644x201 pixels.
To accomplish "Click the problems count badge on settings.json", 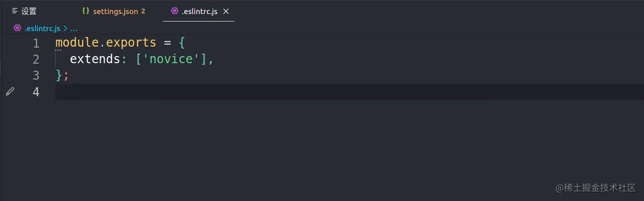I will (x=143, y=11).
